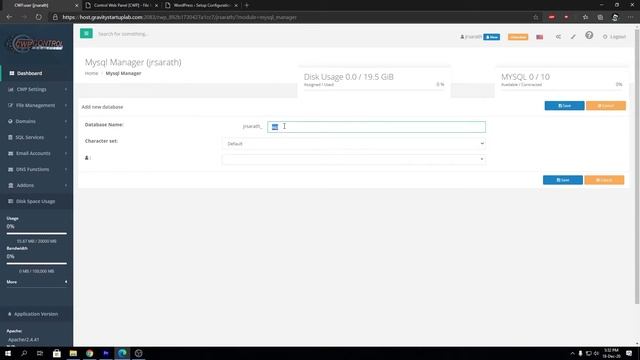Bookmark this page with star icon

[x=536, y=17]
